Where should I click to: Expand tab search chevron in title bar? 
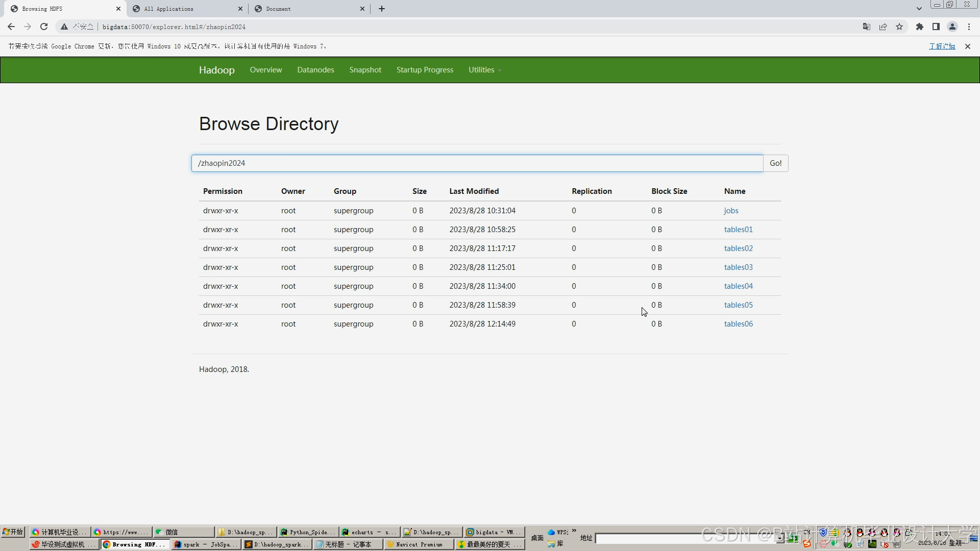tap(919, 9)
